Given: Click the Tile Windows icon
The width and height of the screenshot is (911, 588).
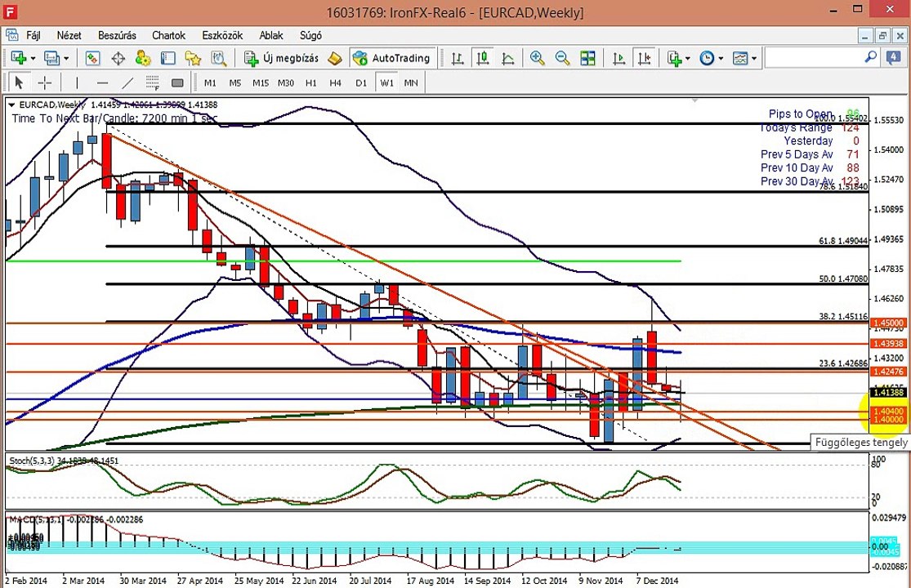Looking at the screenshot, I should click(587, 58).
